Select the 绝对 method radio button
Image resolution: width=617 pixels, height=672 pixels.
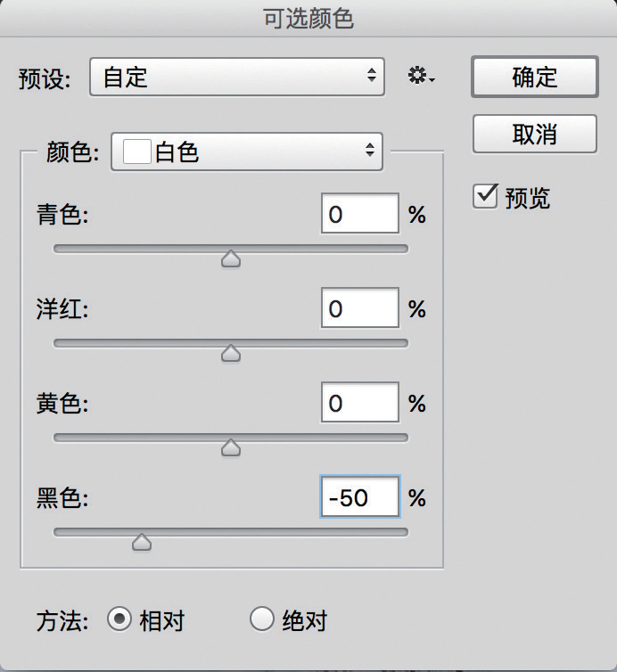[x=261, y=619]
